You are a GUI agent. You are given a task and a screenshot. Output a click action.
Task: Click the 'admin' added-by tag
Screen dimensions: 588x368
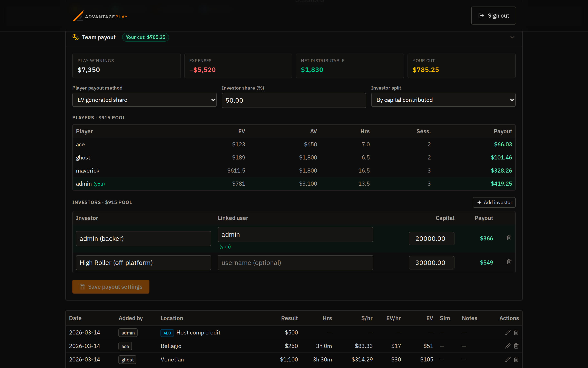tap(128, 333)
